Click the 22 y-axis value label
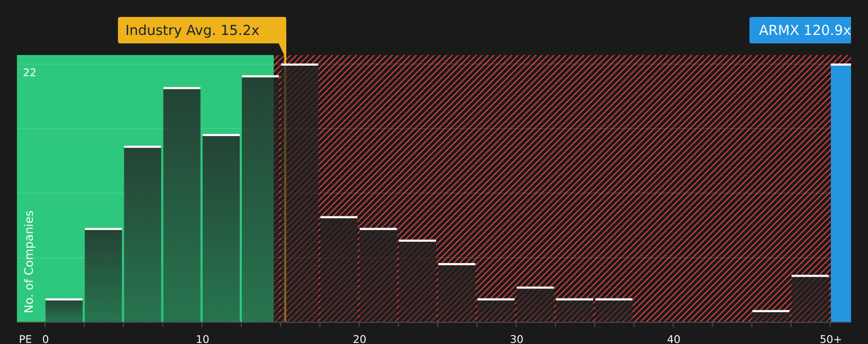868x344 pixels. tap(30, 73)
